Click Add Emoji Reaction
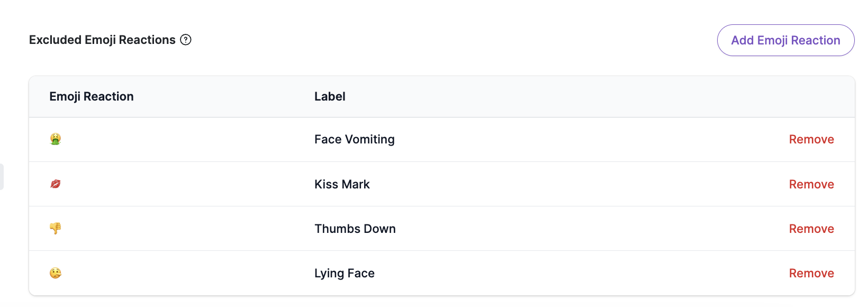This screenshot has width=868, height=307. (x=785, y=40)
